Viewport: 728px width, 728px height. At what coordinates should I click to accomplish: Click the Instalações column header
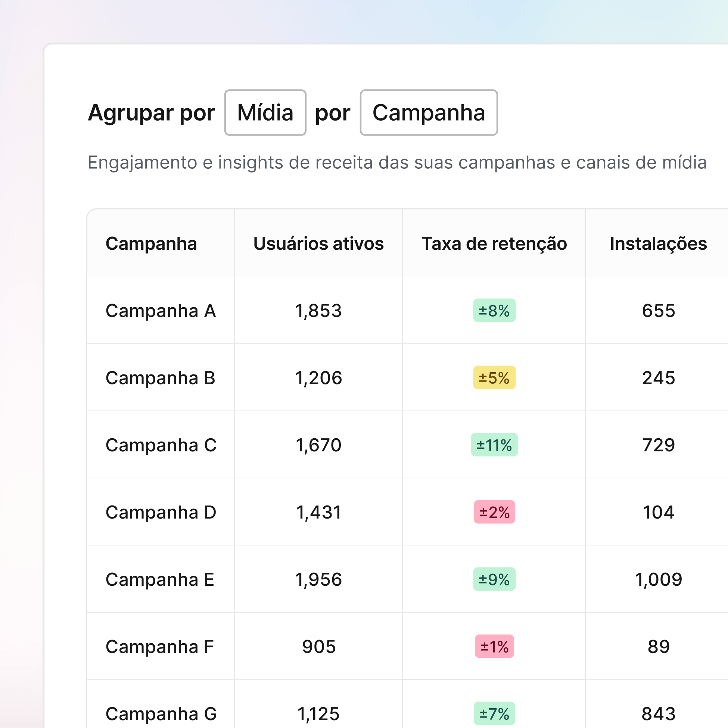coord(658,243)
